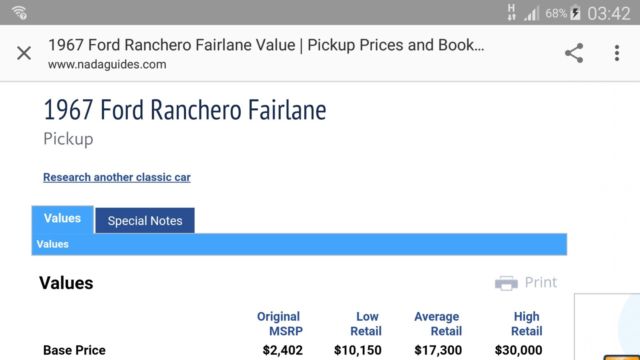The height and width of the screenshot is (360, 640).
Task: Tap the 03:42 clock in status bar
Action: click(x=609, y=13)
